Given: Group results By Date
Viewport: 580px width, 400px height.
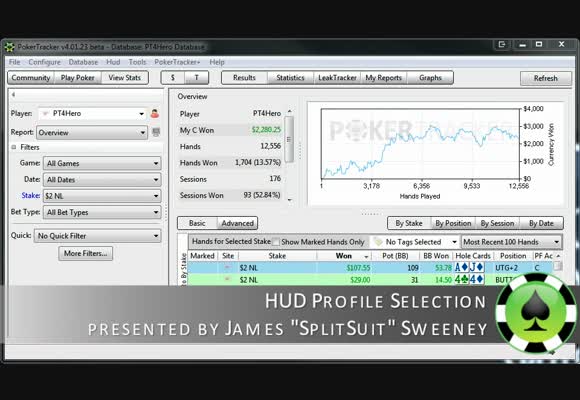Looking at the screenshot, I should 541,223.
